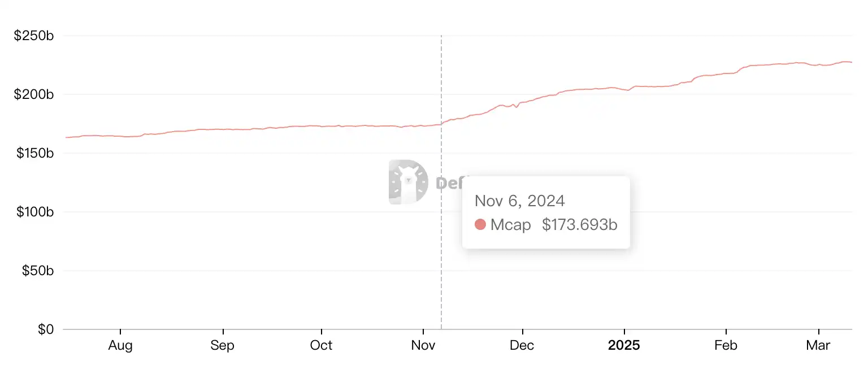Select the $173.693b value in tooltip
The image size is (868, 365).
[579, 225]
